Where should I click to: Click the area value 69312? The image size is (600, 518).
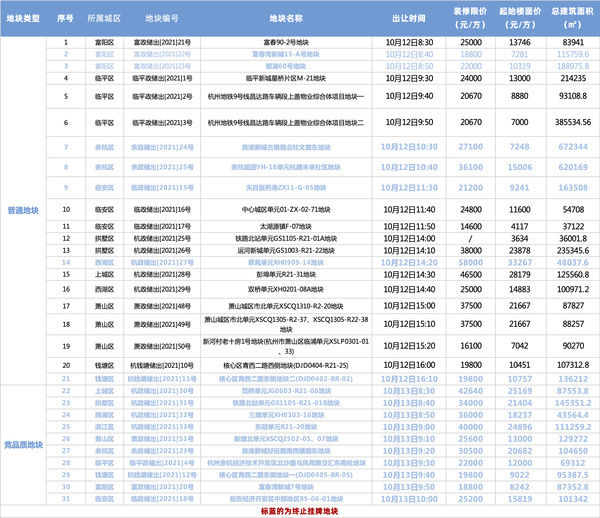point(573,463)
